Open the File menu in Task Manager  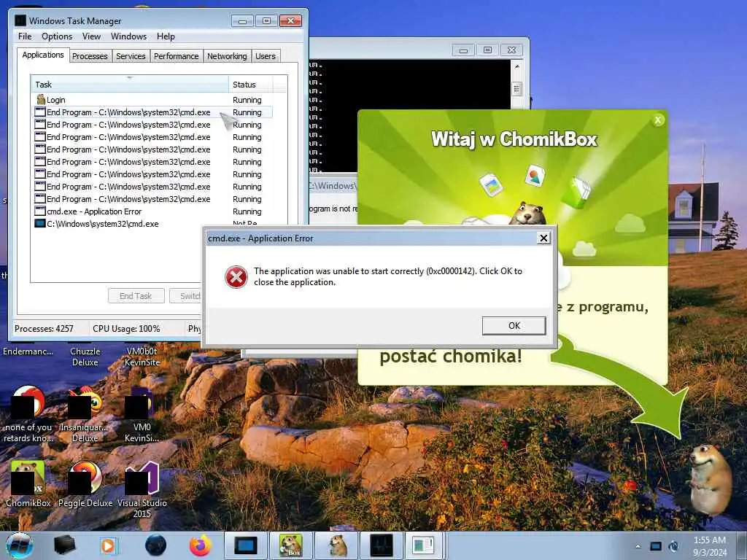(x=25, y=36)
